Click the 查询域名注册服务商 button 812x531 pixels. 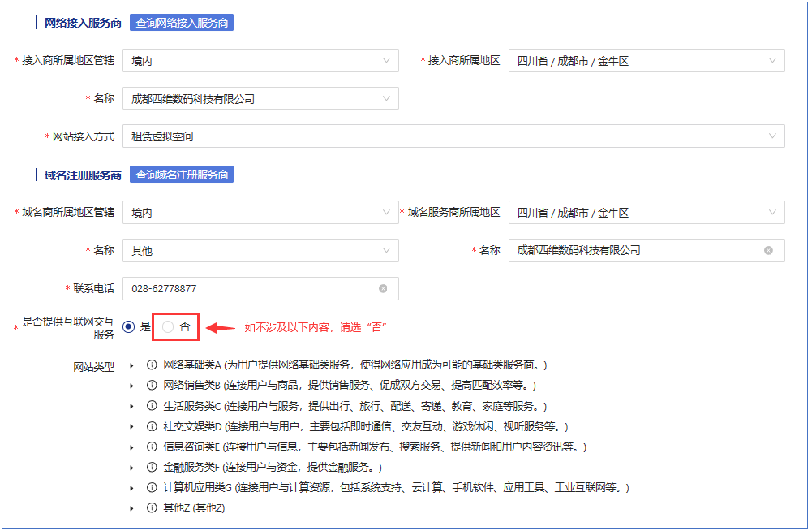coord(182,175)
